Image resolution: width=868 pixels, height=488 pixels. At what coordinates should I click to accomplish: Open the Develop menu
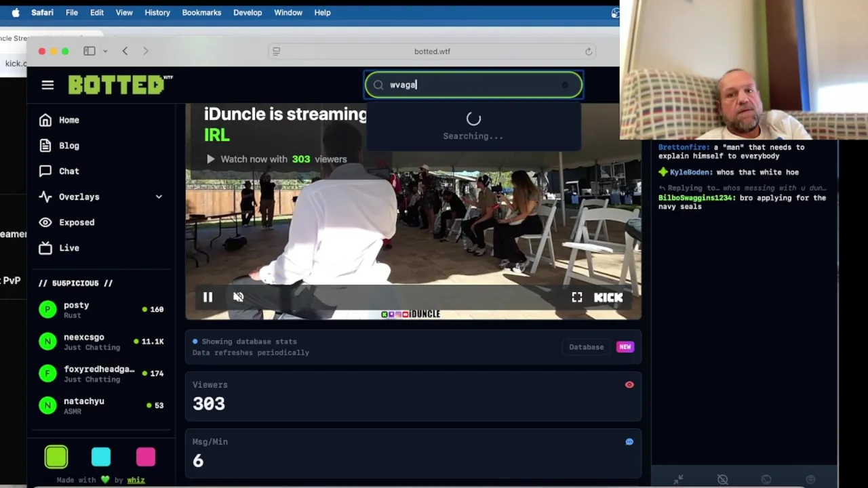[x=248, y=12]
